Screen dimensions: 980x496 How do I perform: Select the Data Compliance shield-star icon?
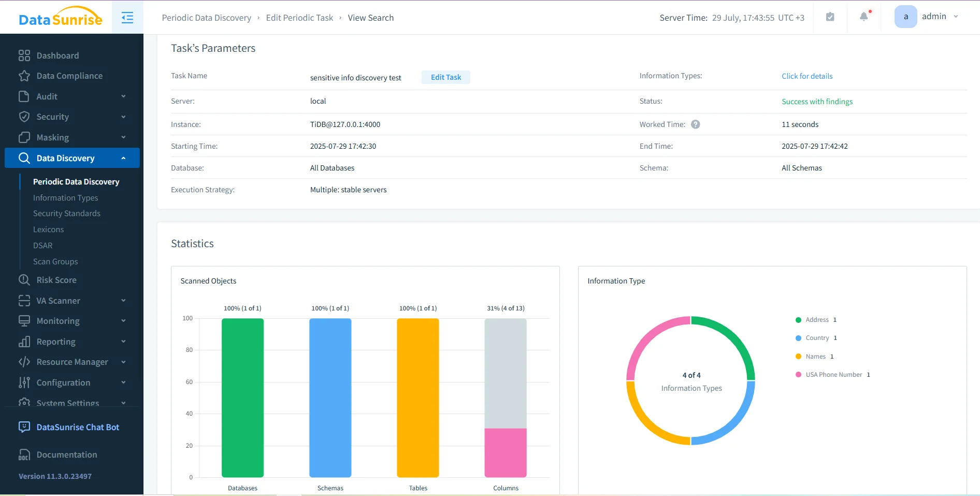pyautogui.click(x=24, y=76)
